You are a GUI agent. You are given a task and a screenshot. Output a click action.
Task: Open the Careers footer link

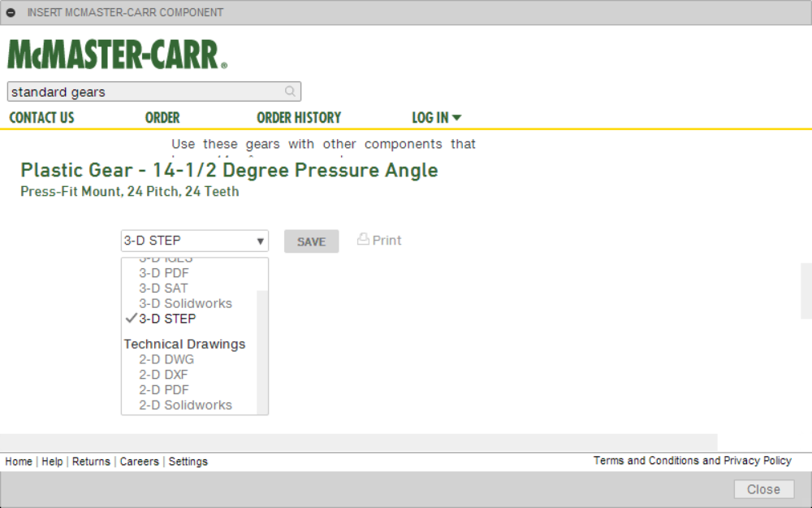point(140,462)
